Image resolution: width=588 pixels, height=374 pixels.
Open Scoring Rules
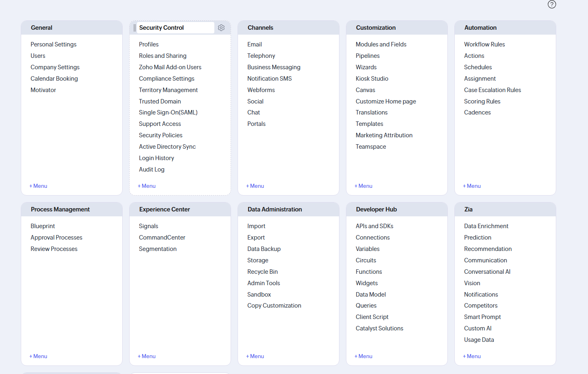[482, 101]
